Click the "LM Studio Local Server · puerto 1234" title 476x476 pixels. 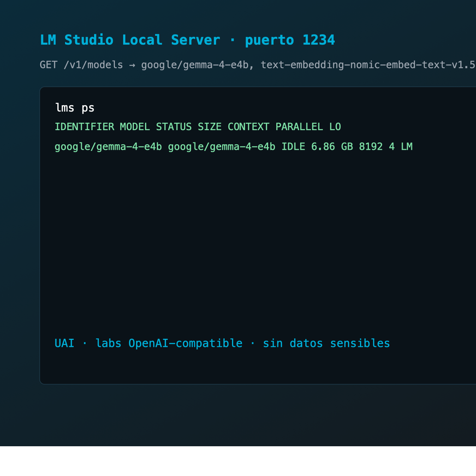pos(187,40)
